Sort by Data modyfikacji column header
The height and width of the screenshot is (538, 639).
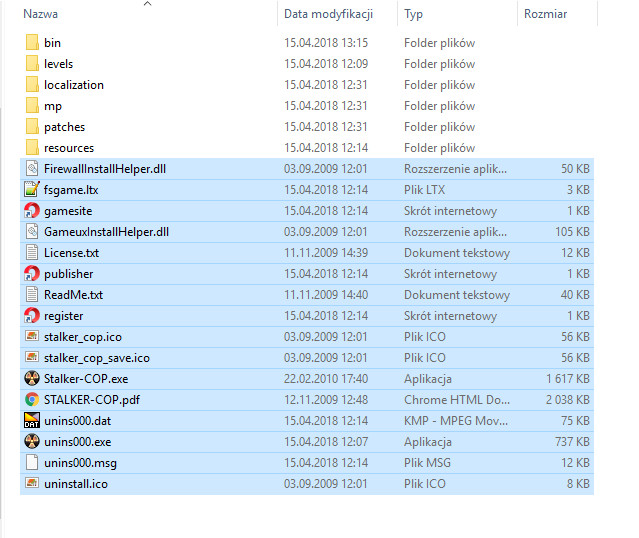click(x=328, y=14)
